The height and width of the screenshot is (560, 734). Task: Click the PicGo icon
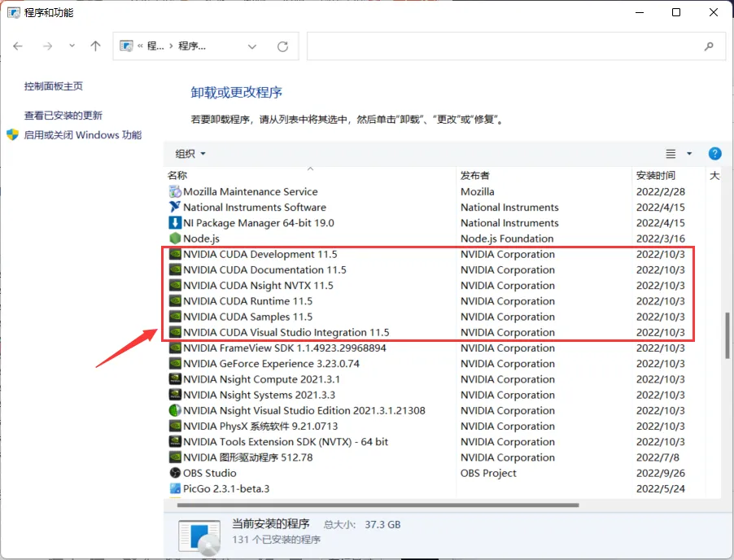(175, 488)
